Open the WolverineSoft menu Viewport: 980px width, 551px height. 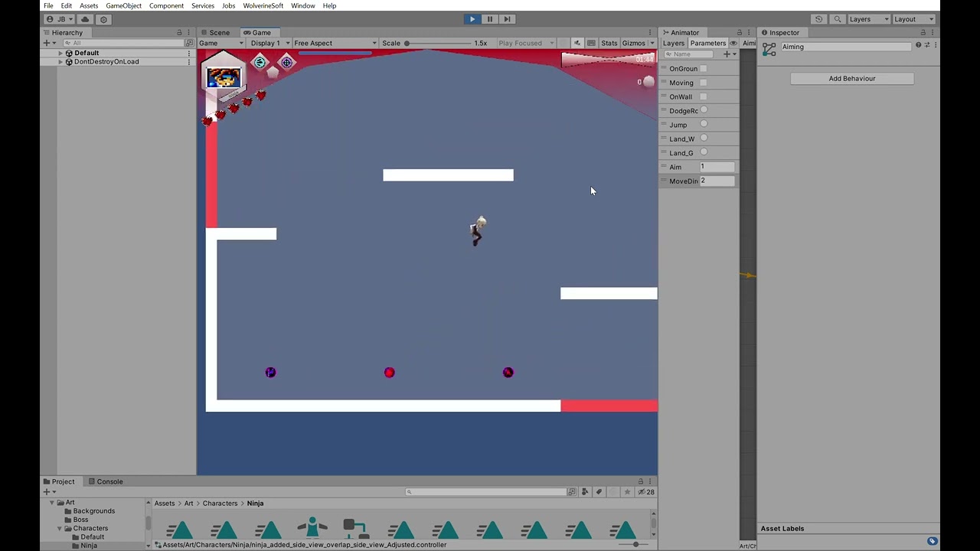click(263, 5)
